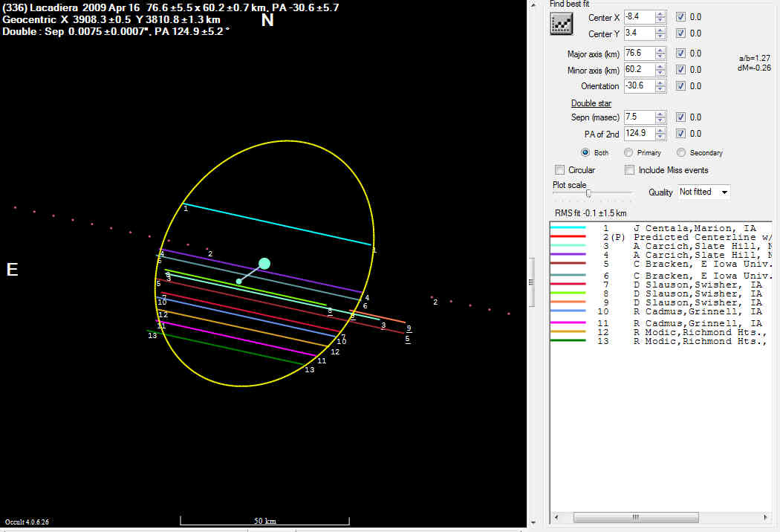
Task: Toggle the Orientation fit checkbox
Action: pyautogui.click(x=680, y=86)
